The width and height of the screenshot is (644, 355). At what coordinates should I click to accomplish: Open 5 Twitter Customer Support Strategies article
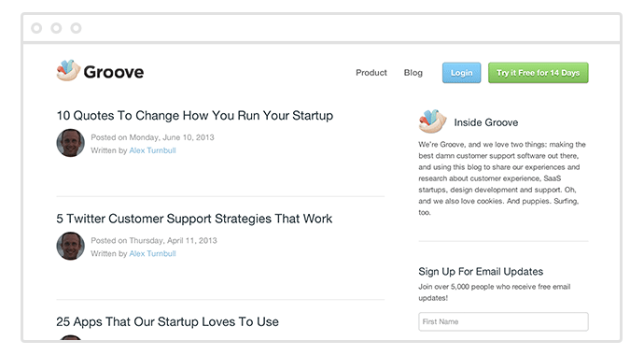click(194, 219)
